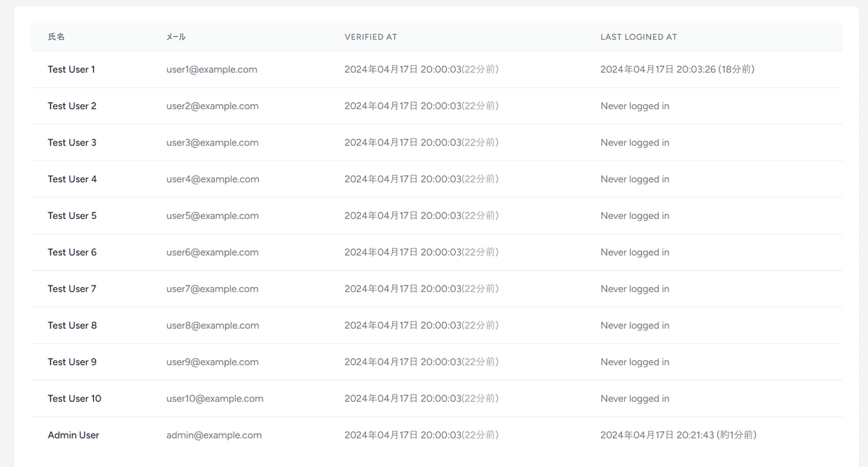Image resolution: width=868 pixels, height=467 pixels.
Task: Click email user6@example.com
Action: 213,252
